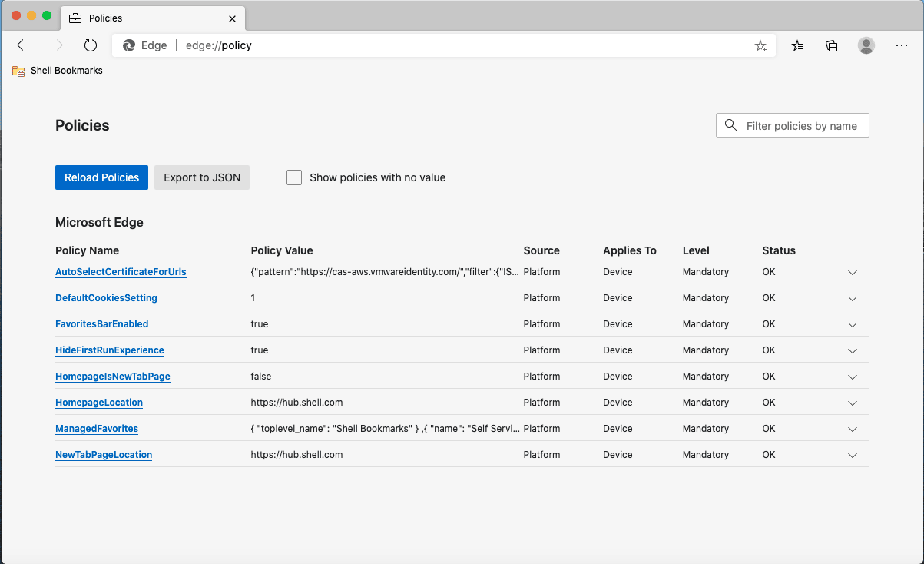
Task: Expand FavoritesBarEnabled row details
Action: (x=852, y=325)
